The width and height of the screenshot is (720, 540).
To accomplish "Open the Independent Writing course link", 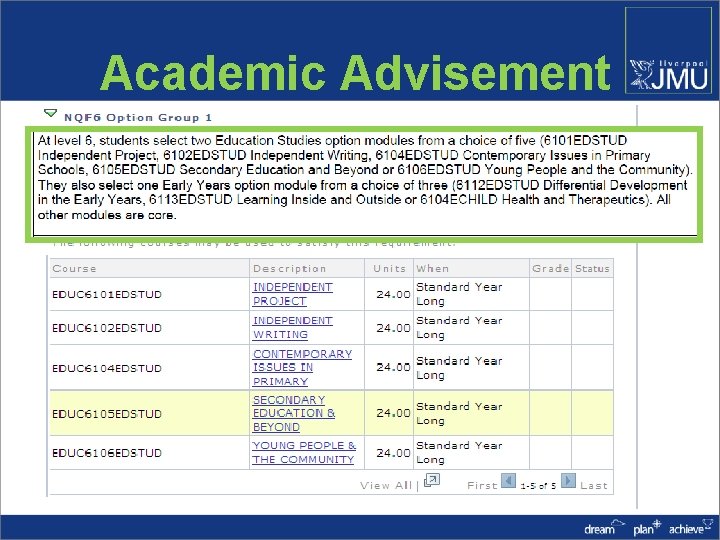I will (x=292, y=327).
